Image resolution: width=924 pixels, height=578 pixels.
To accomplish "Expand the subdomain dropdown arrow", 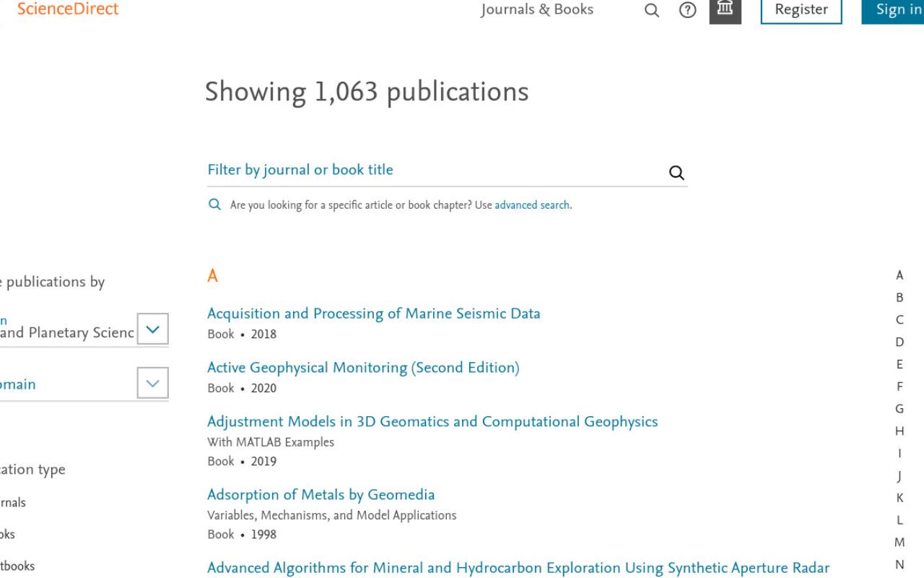I will click(152, 383).
